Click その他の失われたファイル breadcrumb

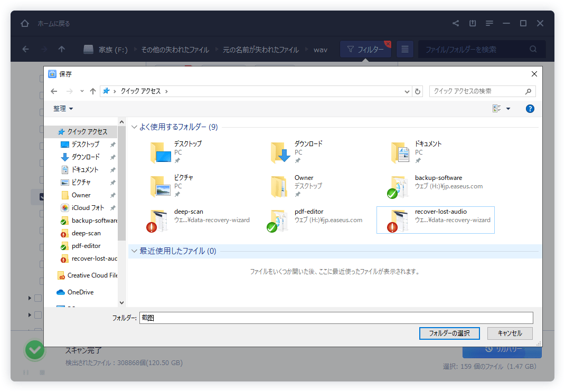pos(175,50)
